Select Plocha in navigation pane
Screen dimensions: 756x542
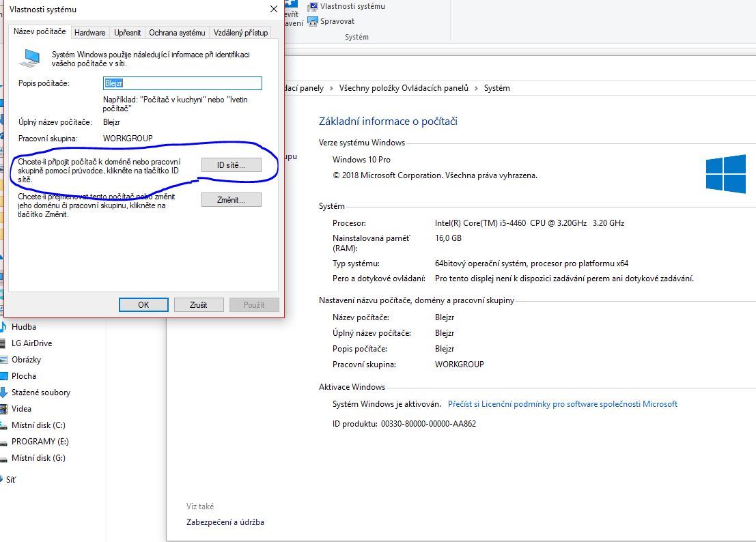[24, 376]
